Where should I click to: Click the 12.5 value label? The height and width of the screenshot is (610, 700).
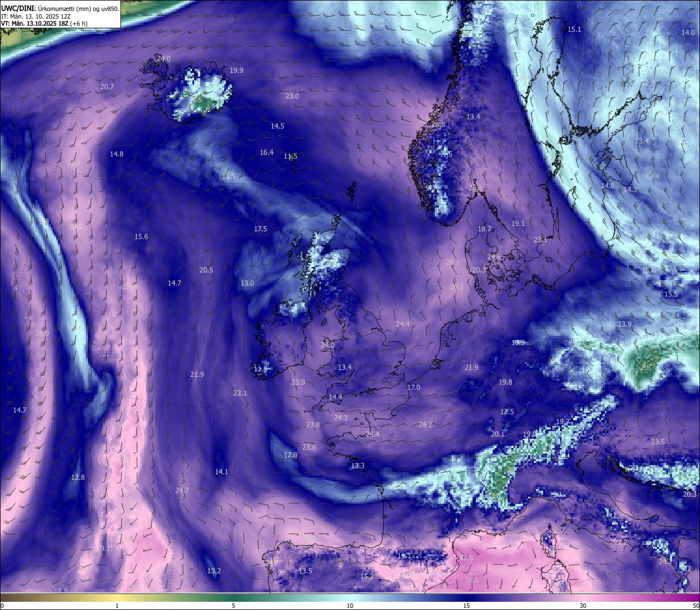pyautogui.click(x=507, y=412)
